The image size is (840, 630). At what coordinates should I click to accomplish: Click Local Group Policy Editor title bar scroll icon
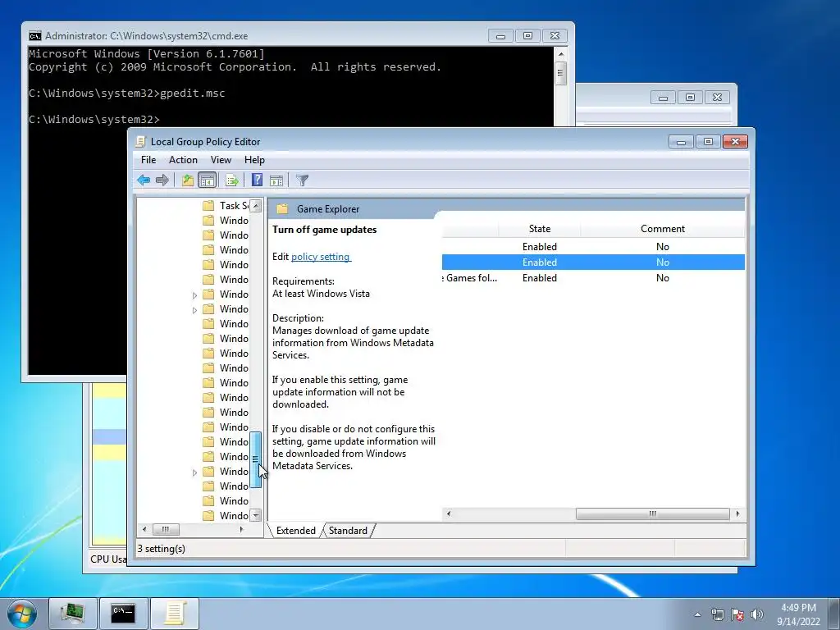coord(141,141)
